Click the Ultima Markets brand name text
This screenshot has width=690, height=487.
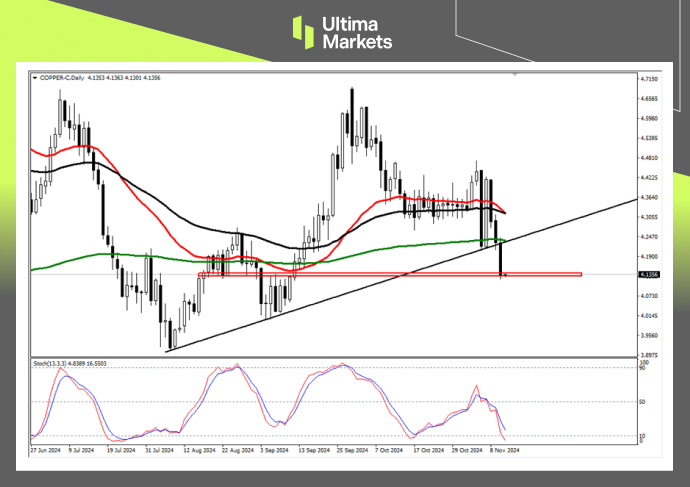point(357,32)
